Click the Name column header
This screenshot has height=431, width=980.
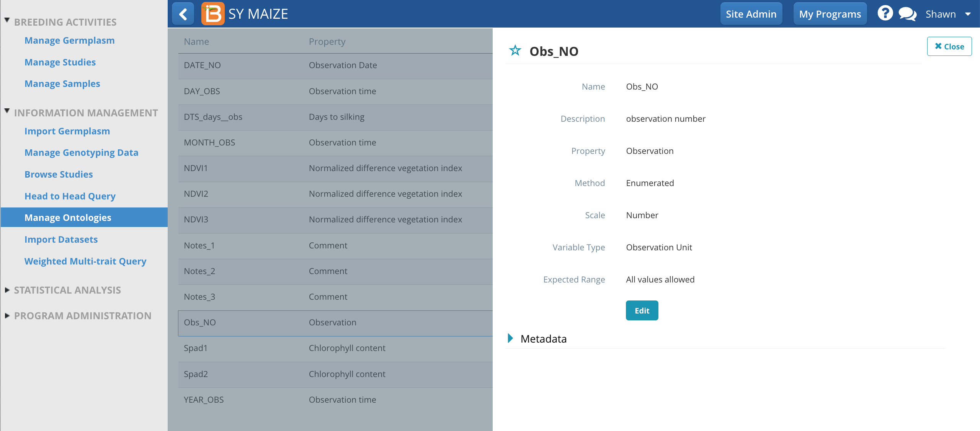(x=196, y=42)
